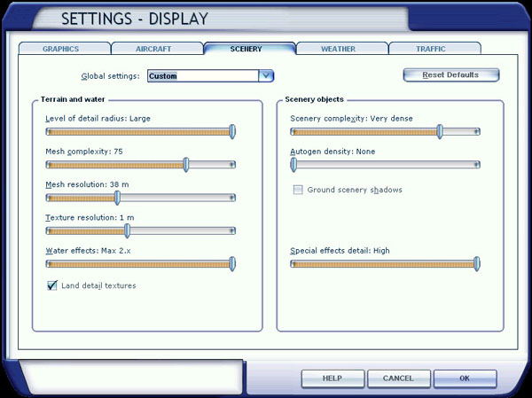Click the 'Autogen density: None' label
Image resolution: width=532 pixels, height=398 pixels.
click(332, 152)
